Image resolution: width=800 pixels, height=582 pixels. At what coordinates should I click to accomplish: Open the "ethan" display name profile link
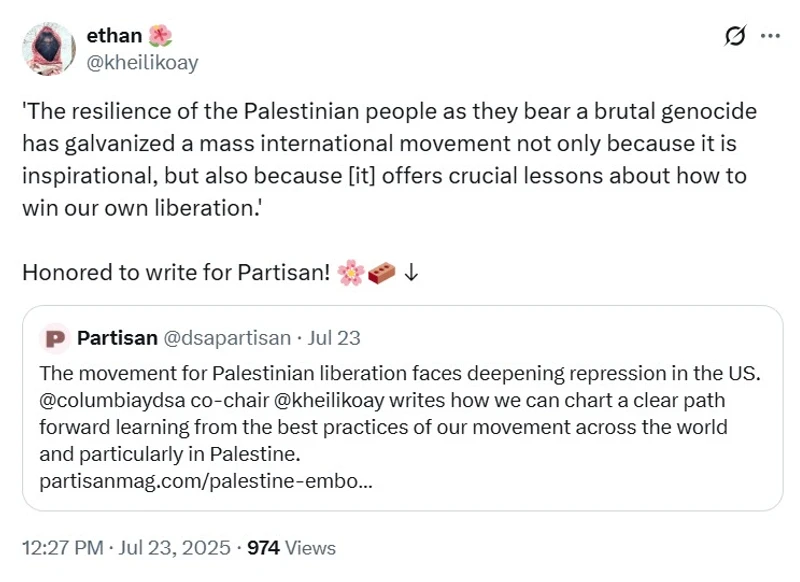click(121, 36)
